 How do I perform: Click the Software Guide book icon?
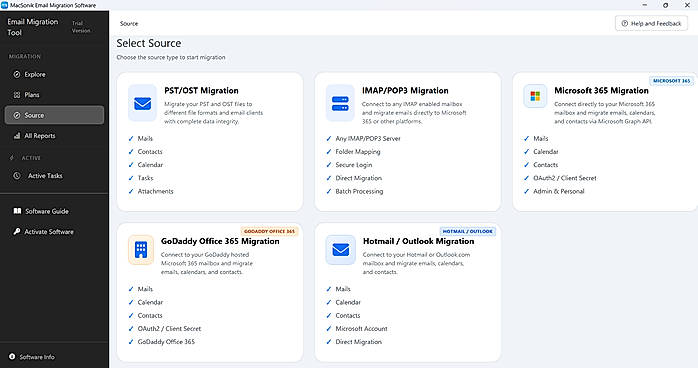17,211
